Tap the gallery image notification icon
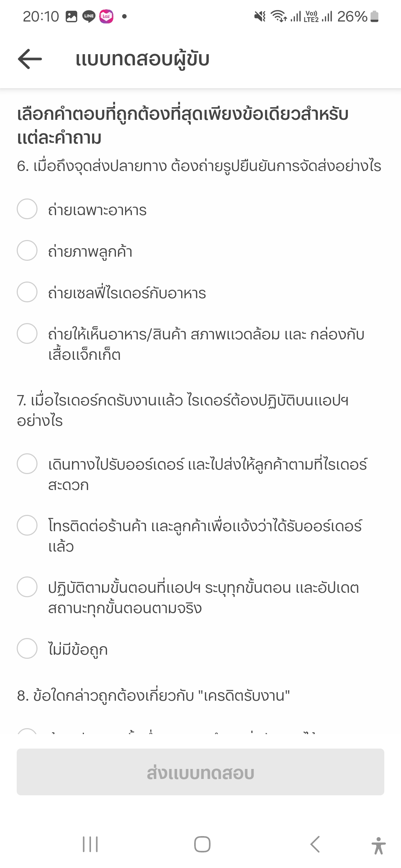 pos(71,16)
